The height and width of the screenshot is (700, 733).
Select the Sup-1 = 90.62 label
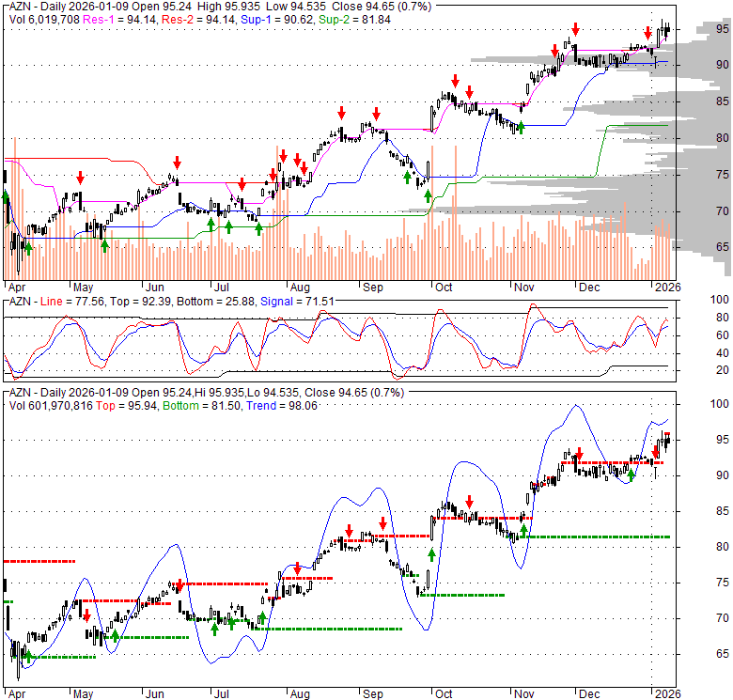pyautogui.click(x=277, y=20)
